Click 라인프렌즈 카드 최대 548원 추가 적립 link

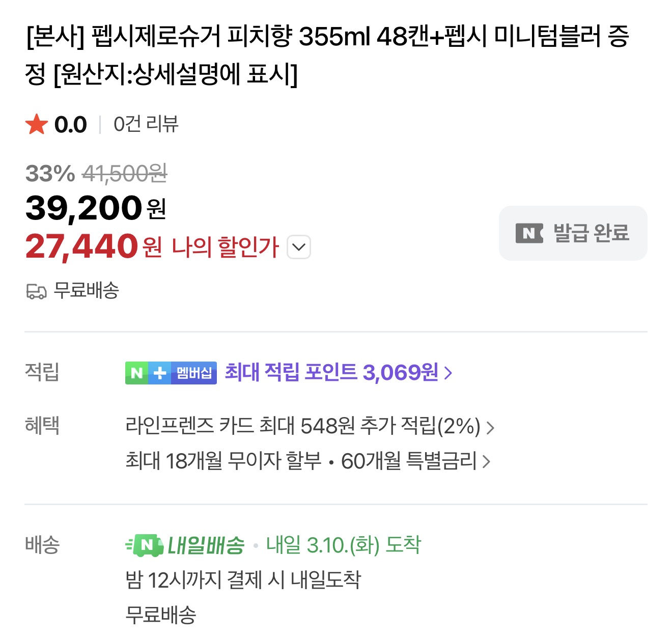pos(302,426)
